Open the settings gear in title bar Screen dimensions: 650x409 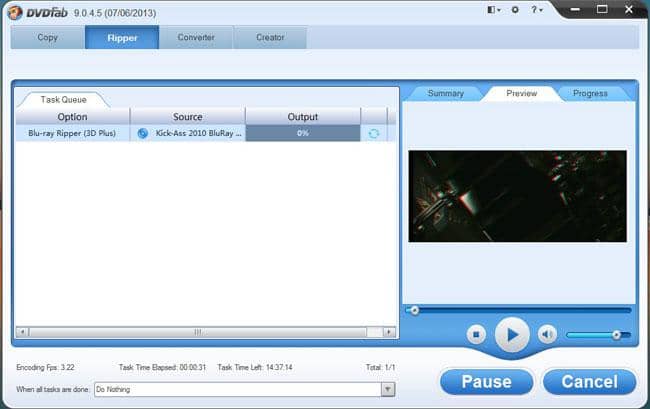pos(515,10)
